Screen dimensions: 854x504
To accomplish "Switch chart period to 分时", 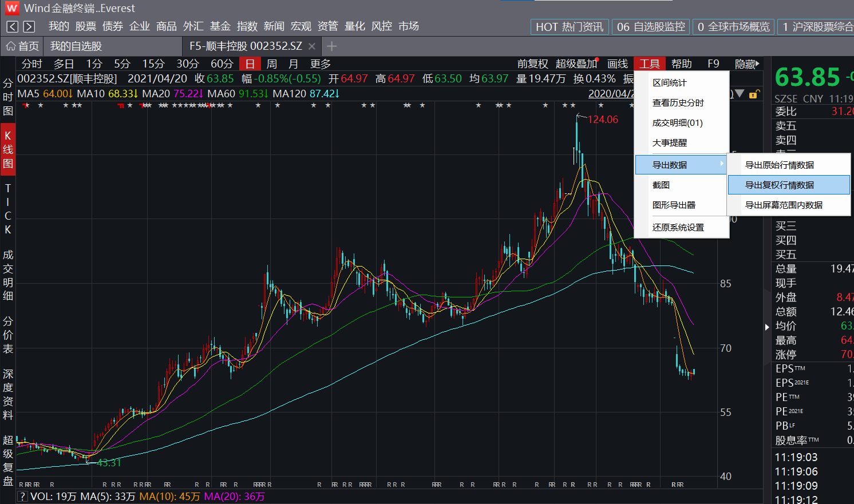I will click(x=32, y=64).
